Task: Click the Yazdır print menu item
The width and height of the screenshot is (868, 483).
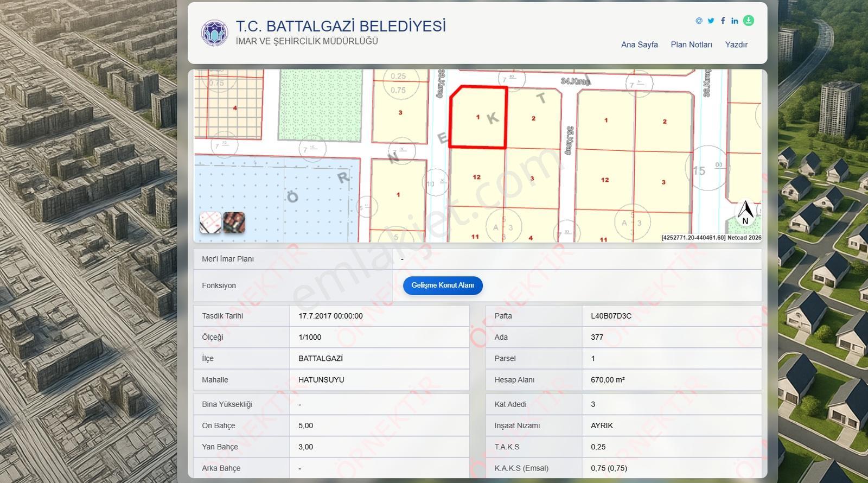Action: click(736, 45)
